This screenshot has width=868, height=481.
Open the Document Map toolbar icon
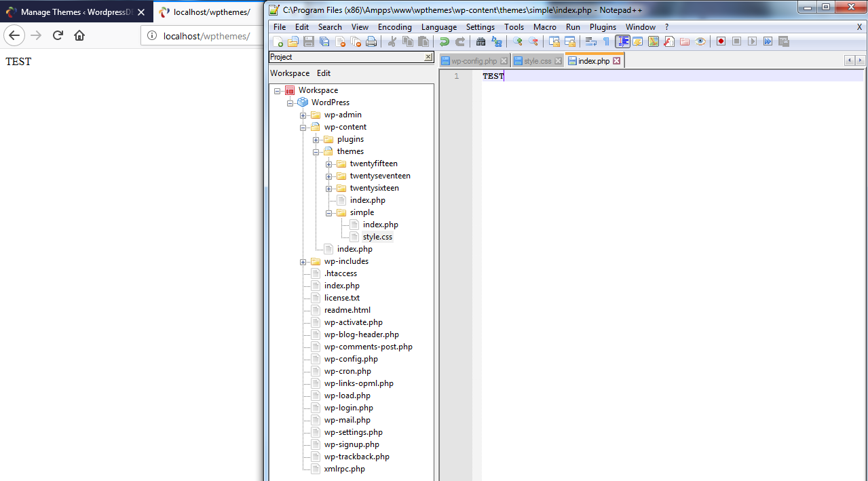[x=654, y=41]
